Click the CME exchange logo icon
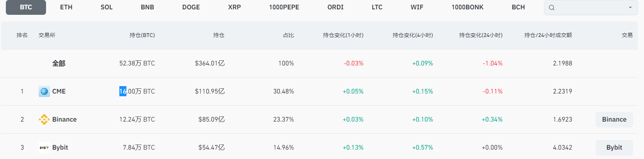Screen dimensions: 644x159 click(x=44, y=92)
